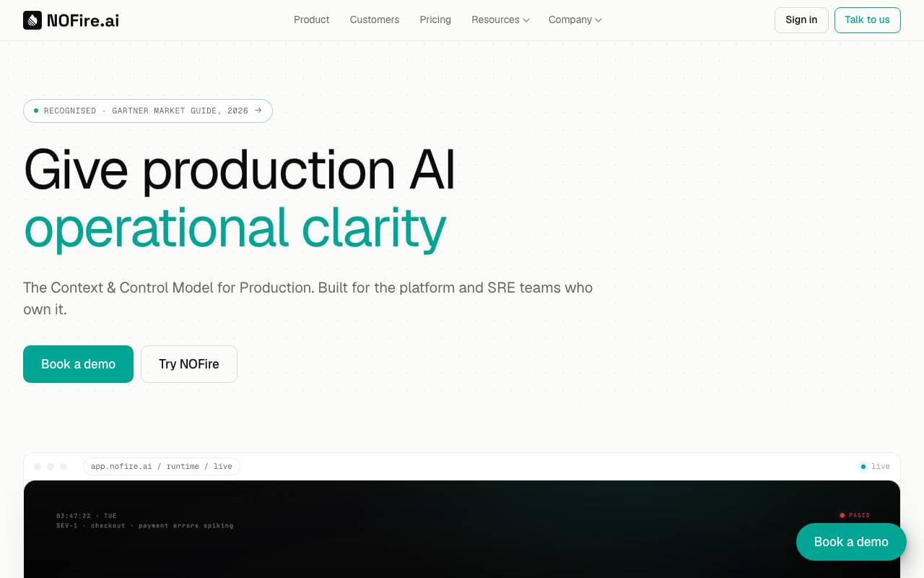The height and width of the screenshot is (578, 924).
Task: Open the Product menu item
Action: pos(312,20)
